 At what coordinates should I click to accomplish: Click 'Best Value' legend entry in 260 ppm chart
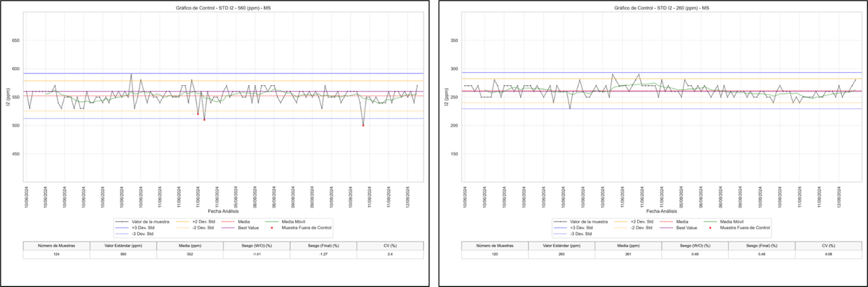(686, 228)
